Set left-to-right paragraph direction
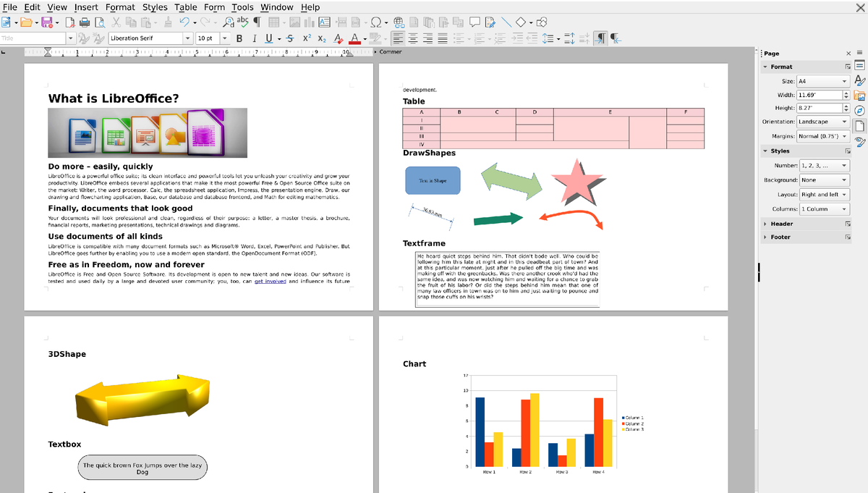Image resolution: width=868 pixels, height=493 pixels. [x=600, y=38]
